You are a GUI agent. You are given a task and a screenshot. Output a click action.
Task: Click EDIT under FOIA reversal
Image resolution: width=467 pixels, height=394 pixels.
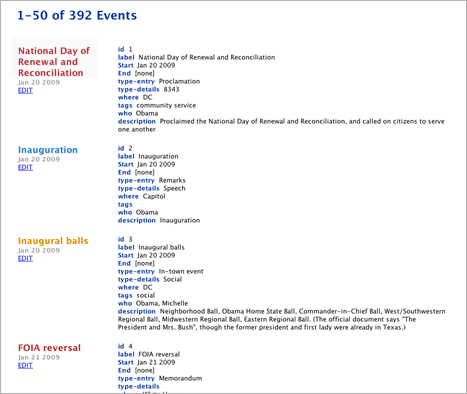point(25,365)
